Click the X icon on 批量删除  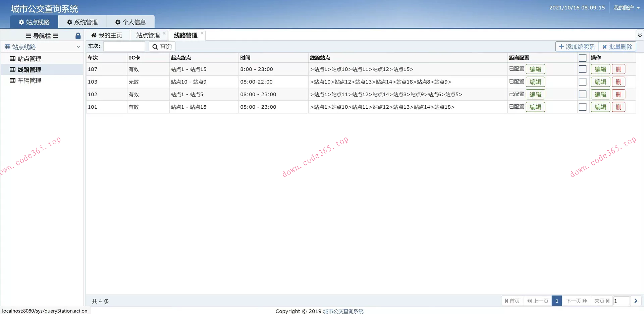point(604,47)
